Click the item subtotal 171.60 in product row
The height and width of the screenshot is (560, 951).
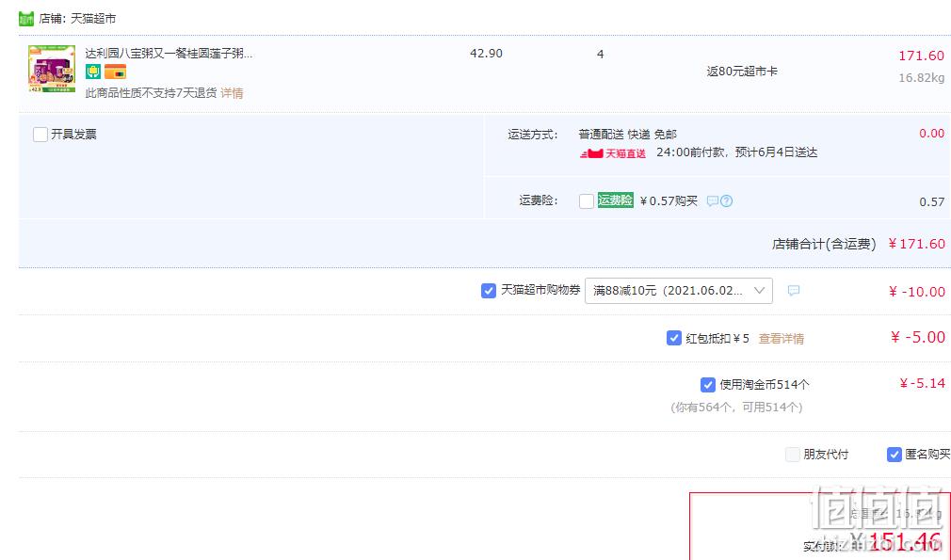click(921, 56)
